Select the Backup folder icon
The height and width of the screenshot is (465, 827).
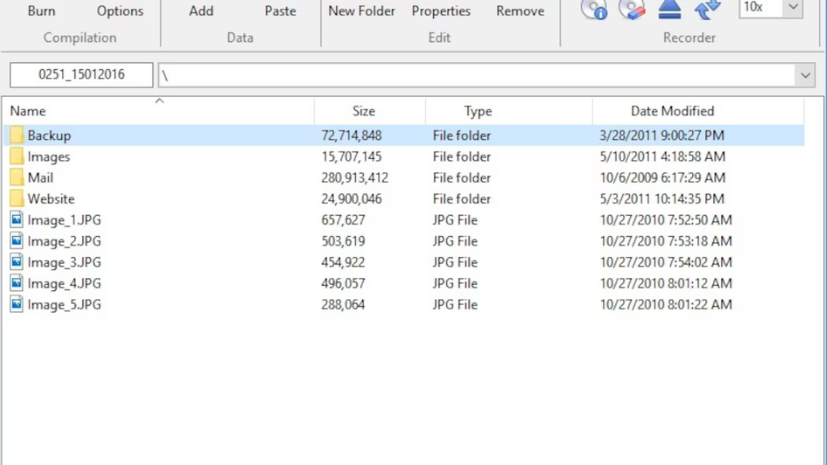pyautogui.click(x=17, y=135)
